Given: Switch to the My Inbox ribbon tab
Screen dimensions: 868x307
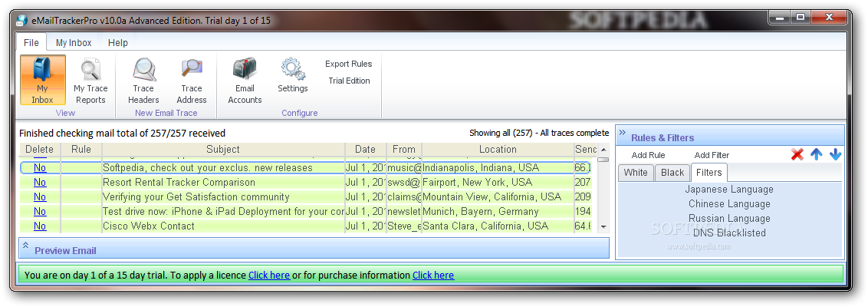Looking at the screenshot, I should (74, 43).
